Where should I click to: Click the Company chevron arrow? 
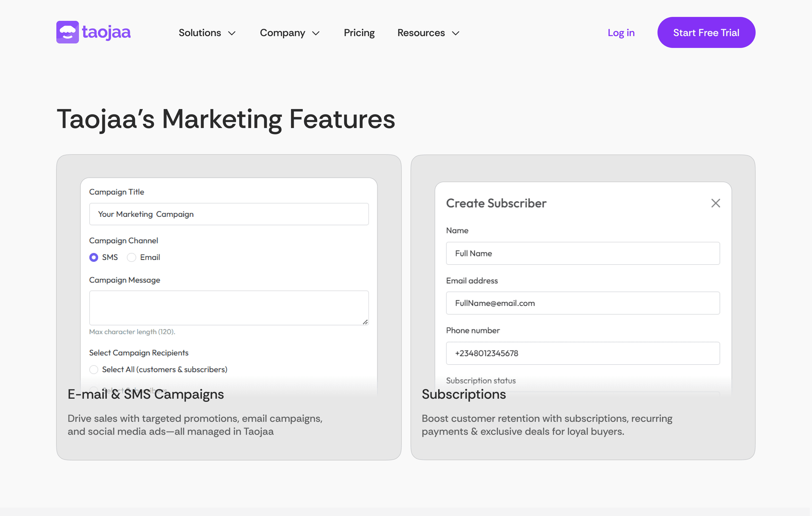[315, 33]
